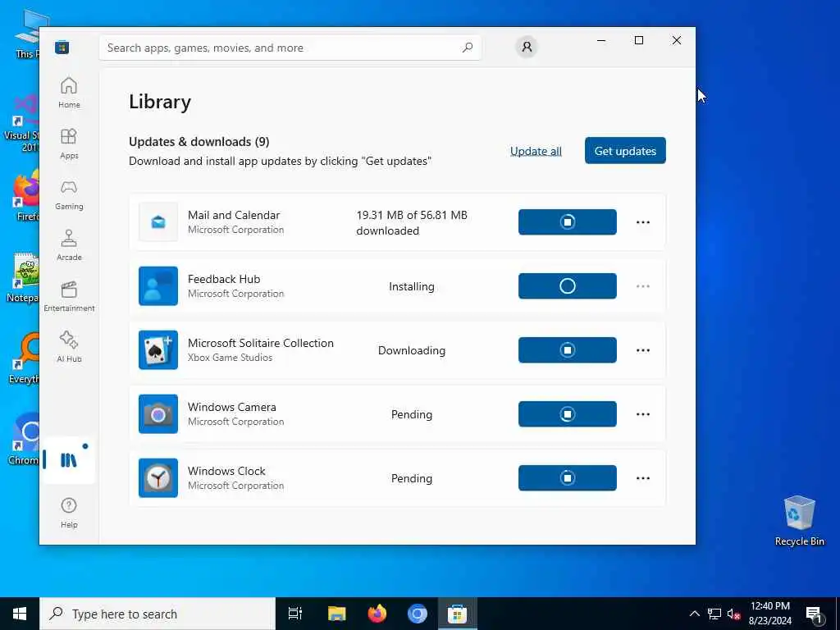The height and width of the screenshot is (630, 840).
Task: Open Help in the sidebar
Action: pos(69,513)
